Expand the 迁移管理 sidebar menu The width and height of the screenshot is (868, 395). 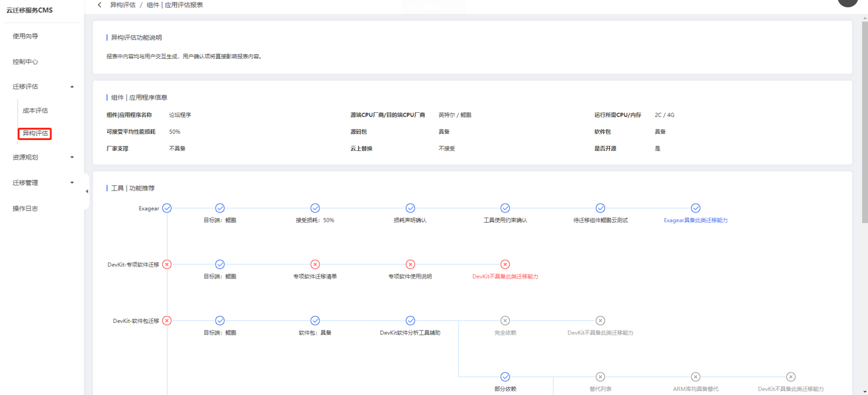point(72,183)
